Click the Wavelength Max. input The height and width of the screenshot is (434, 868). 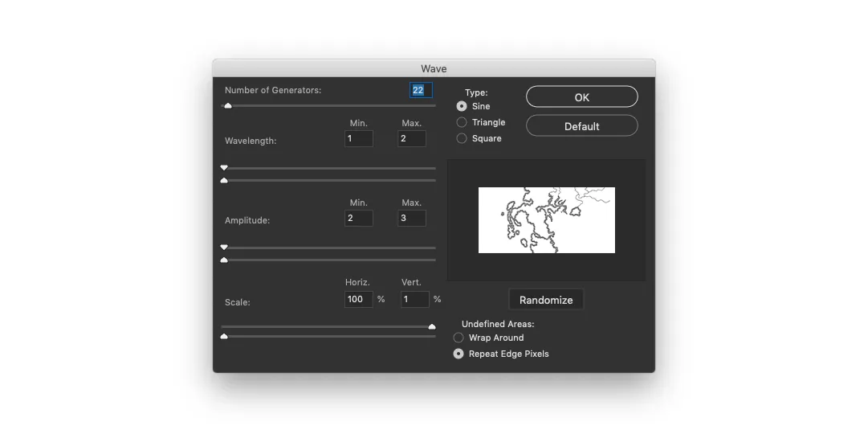point(411,139)
